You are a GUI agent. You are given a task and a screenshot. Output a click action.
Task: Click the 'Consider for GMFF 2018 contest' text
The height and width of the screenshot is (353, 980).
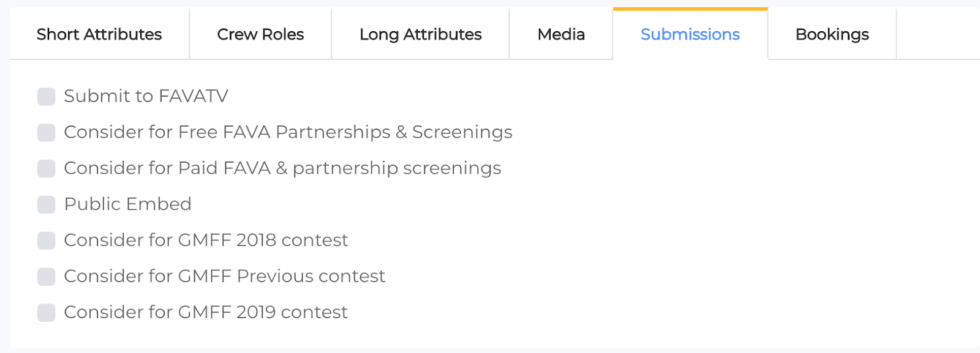pos(206,240)
